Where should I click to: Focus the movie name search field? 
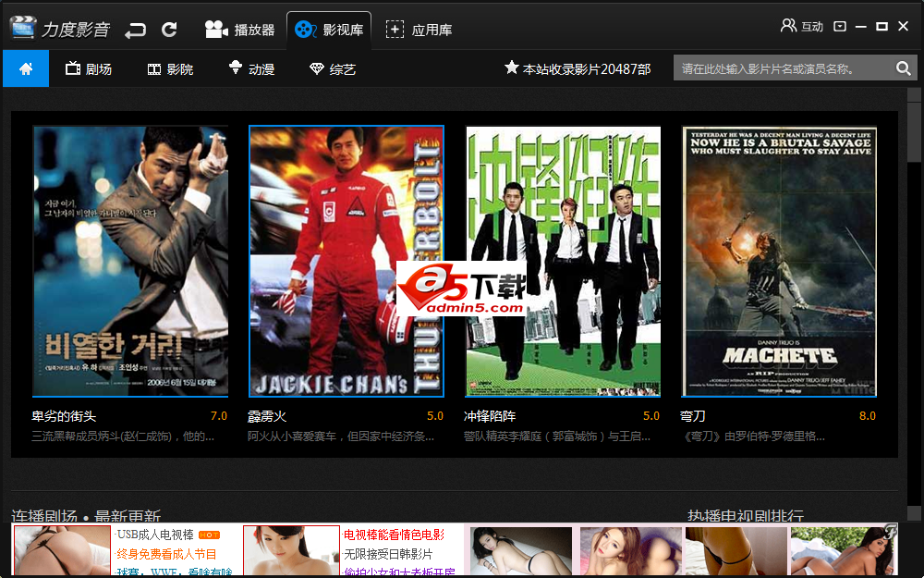coord(783,68)
